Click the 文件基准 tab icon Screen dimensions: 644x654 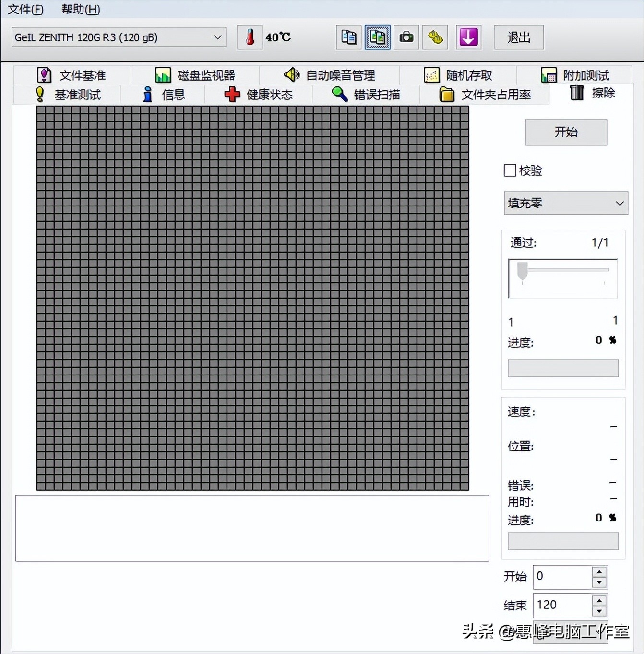coord(45,75)
